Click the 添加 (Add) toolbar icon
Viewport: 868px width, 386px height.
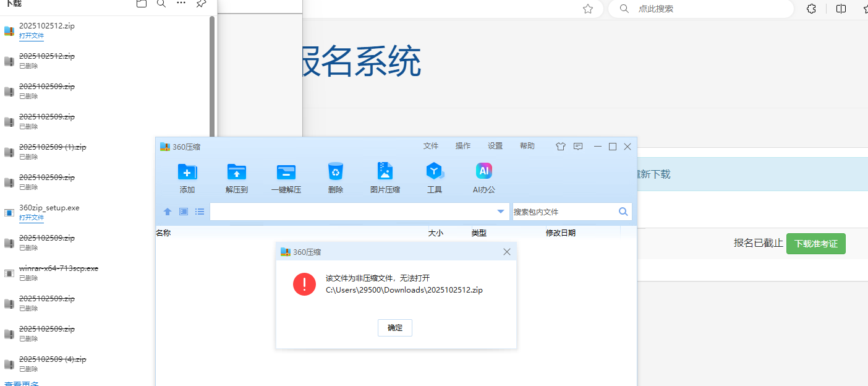pyautogui.click(x=187, y=172)
